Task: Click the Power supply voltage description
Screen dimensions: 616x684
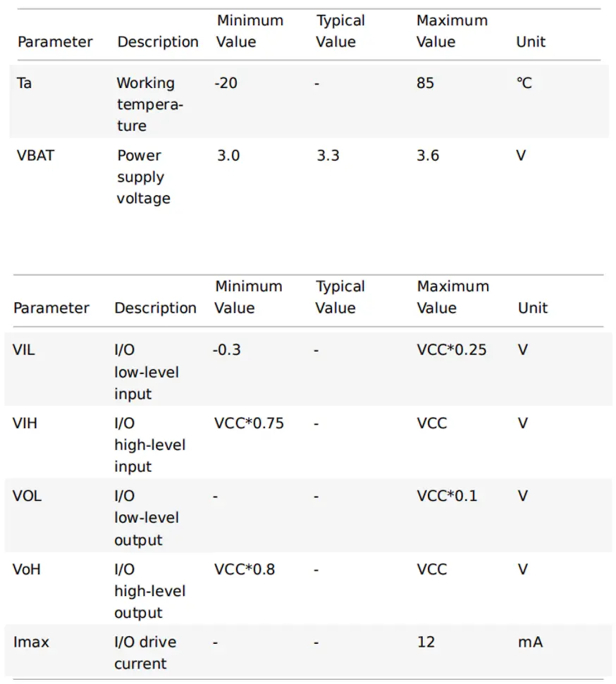Action: point(144,177)
